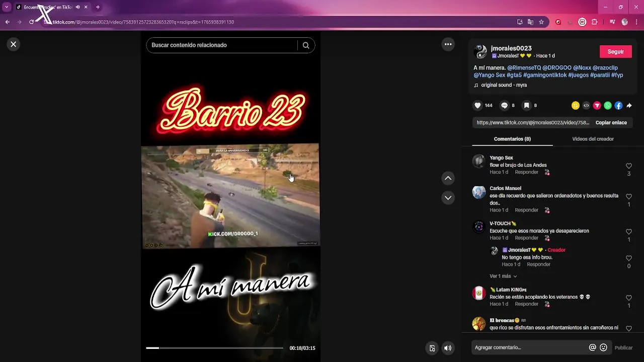Toggle video mute speaker icon
644x362 pixels.
point(447,348)
